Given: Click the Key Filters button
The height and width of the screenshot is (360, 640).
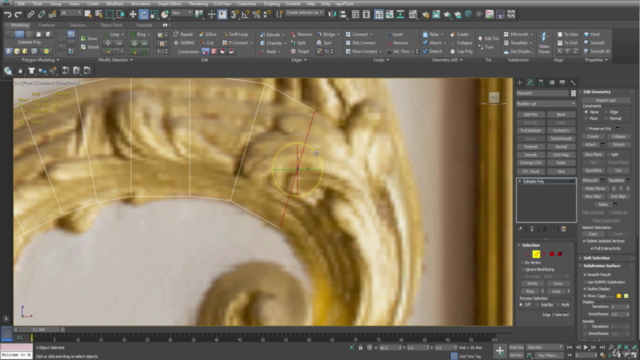Looking at the screenshot, I should click(549, 356).
